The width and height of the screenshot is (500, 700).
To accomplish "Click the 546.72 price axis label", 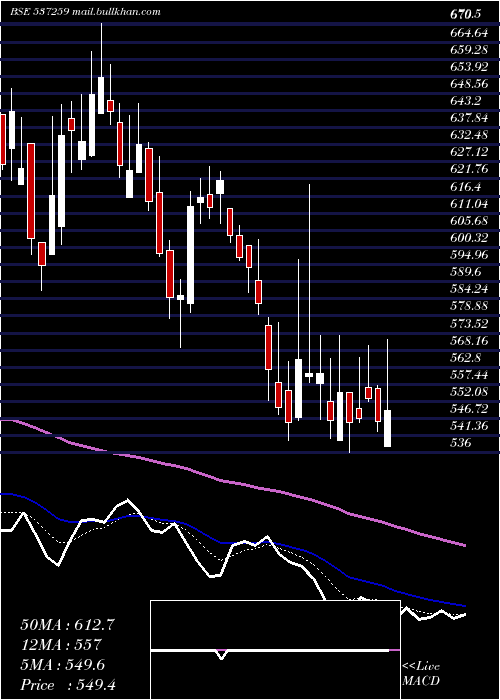I will [x=469, y=410].
